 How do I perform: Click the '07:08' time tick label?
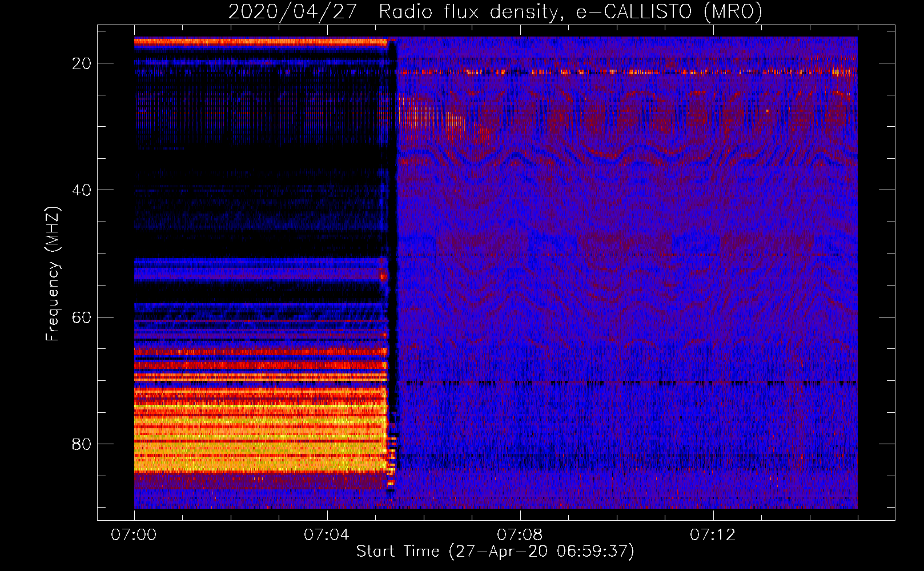(x=520, y=535)
